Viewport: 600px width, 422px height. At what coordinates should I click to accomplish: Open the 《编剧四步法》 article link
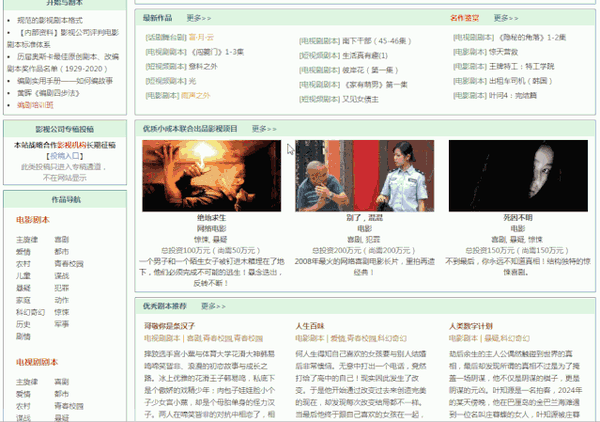48,93
